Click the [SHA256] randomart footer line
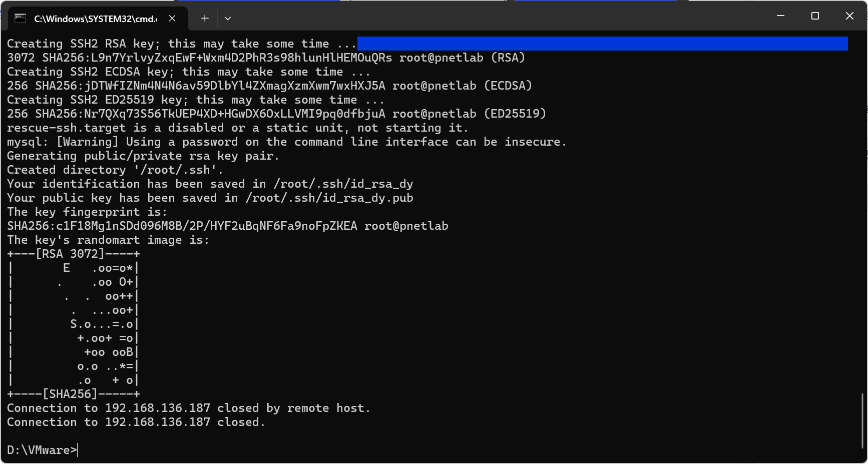Image resolution: width=868 pixels, height=464 pixels. tap(74, 394)
